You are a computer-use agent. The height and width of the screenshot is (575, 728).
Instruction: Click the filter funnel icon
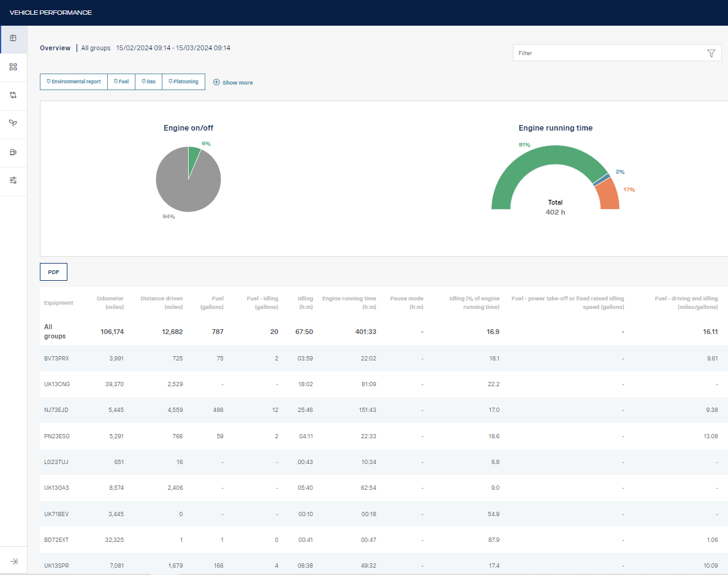[x=711, y=53]
